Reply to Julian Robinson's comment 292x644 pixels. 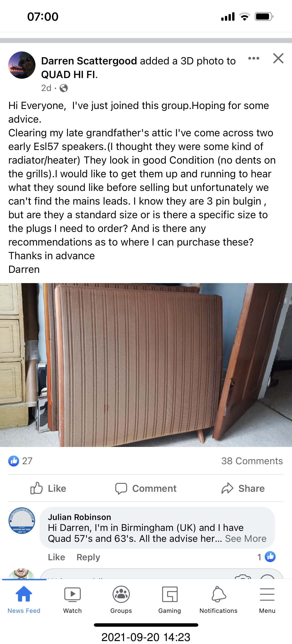click(x=88, y=557)
